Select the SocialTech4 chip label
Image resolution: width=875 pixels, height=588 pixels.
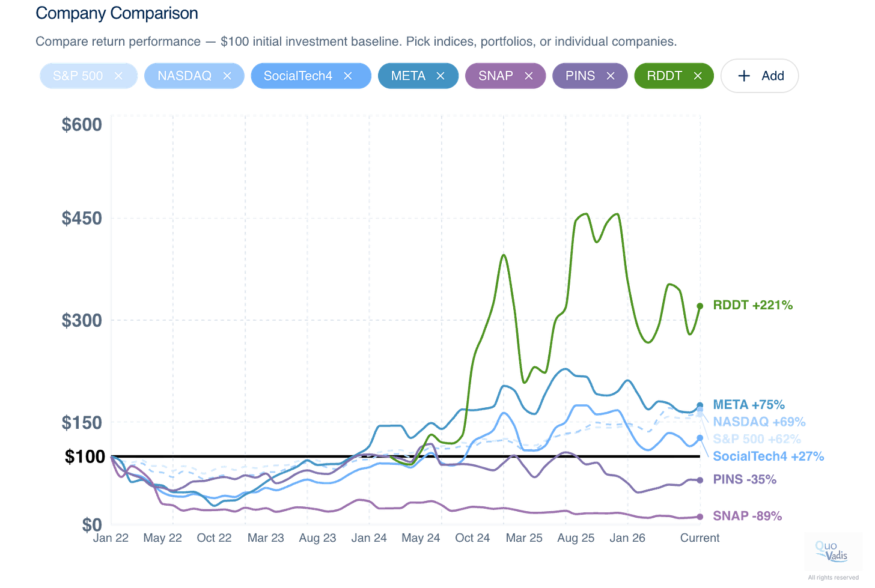coord(298,76)
